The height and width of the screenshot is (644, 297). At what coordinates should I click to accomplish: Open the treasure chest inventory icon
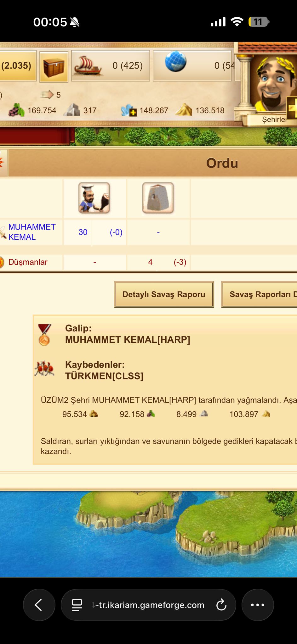pyautogui.click(x=54, y=67)
